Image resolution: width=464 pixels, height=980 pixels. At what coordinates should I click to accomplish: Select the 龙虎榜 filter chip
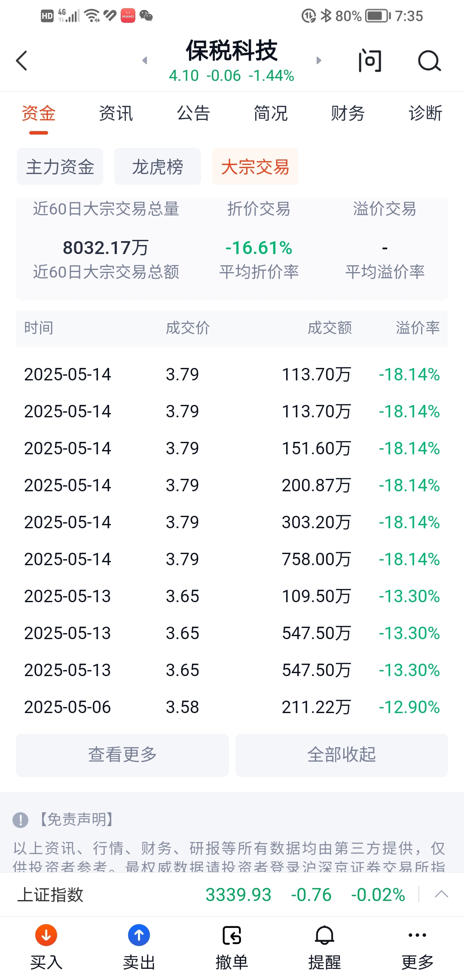[158, 166]
